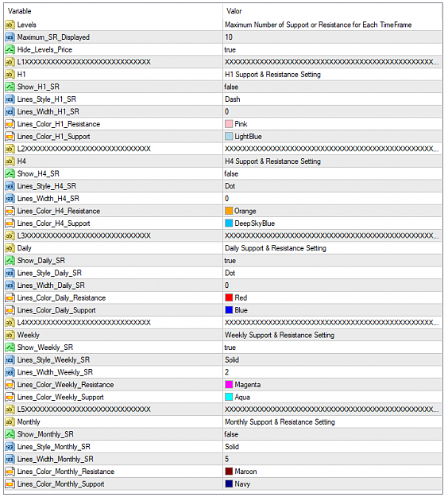Click the string icon beside the Weekly variable

(x=10, y=335)
